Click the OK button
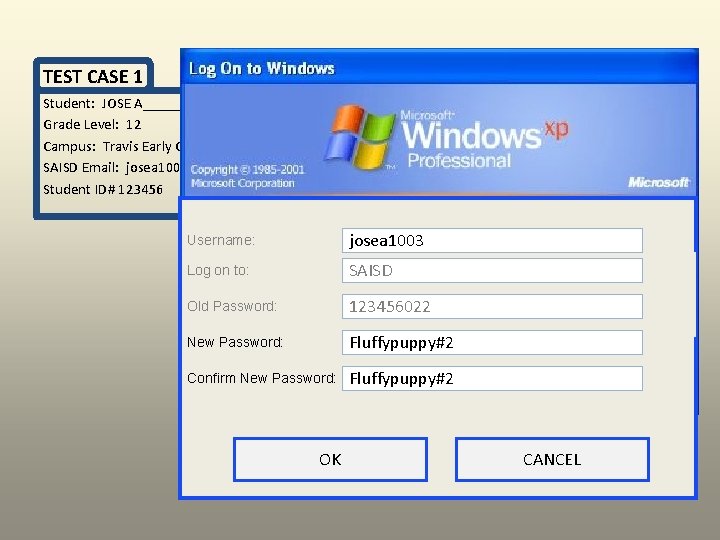Viewport: 720px width, 540px height. [330, 459]
